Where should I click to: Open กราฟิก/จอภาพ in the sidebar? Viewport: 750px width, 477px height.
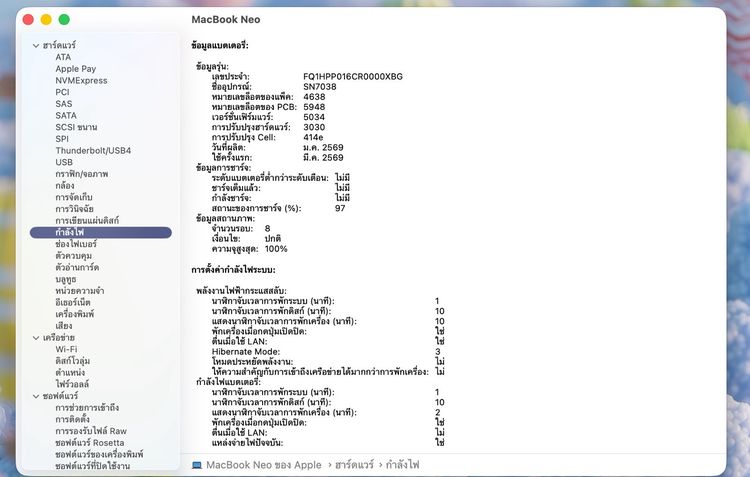82,174
